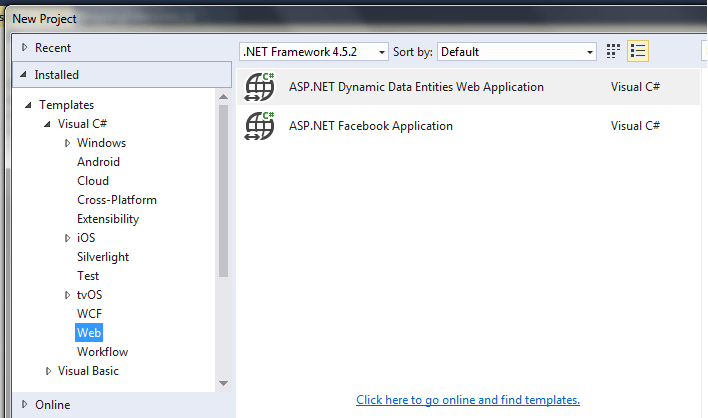
Task: Open the Sort by Default dropdown
Action: point(517,51)
